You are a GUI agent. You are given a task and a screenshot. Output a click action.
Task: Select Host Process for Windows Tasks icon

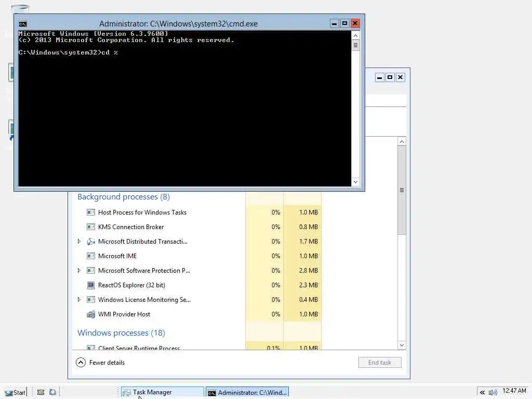90,212
